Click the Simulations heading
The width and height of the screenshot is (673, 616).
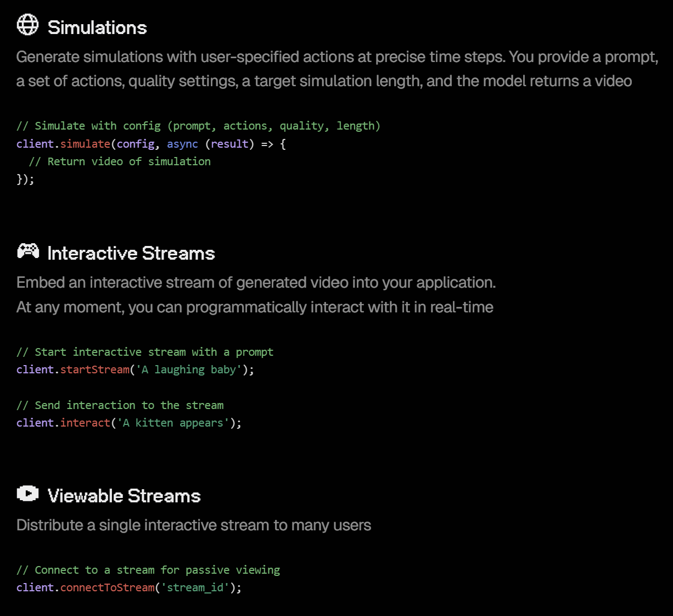[x=97, y=28]
